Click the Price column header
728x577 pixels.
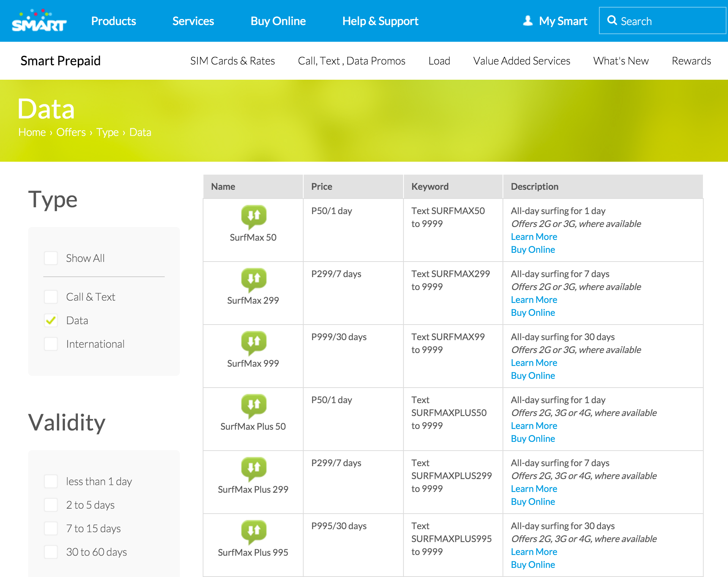[x=353, y=186]
